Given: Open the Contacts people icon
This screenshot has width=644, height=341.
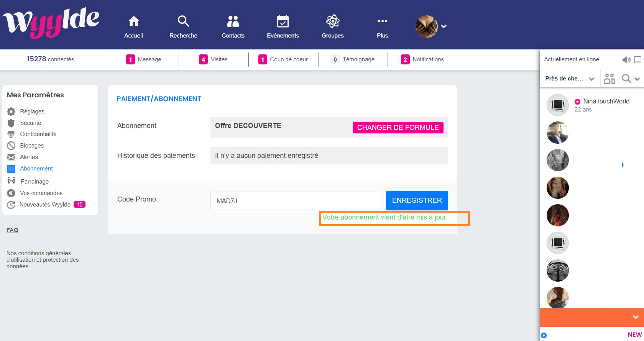Looking at the screenshot, I should click(233, 21).
